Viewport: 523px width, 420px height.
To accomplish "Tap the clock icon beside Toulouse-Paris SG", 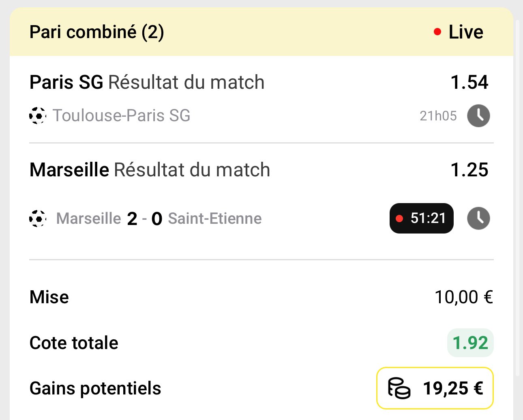I will [x=478, y=116].
